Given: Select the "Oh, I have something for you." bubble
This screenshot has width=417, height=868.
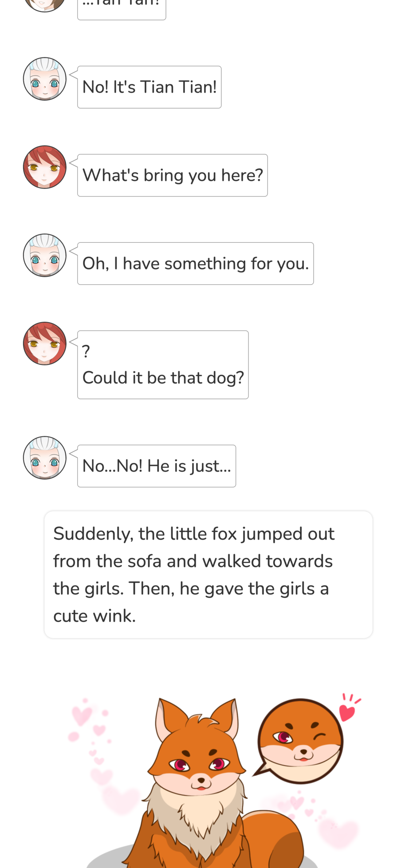Looking at the screenshot, I should point(196,264).
